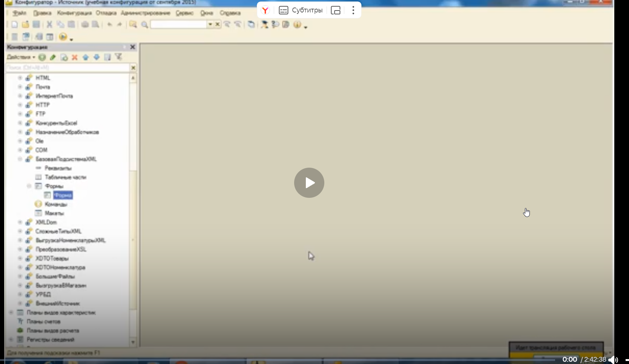Click the magnifier Find icon in toolbar
This screenshot has height=364, width=629.
(x=144, y=24)
